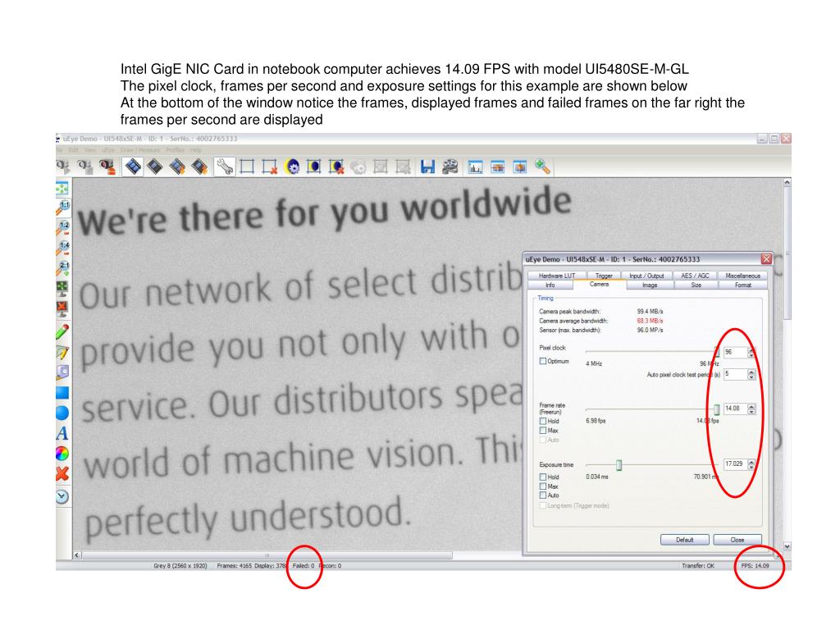The image size is (840, 630).
Task: Click the moon icon with gear in toolbar
Action: coord(292,167)
